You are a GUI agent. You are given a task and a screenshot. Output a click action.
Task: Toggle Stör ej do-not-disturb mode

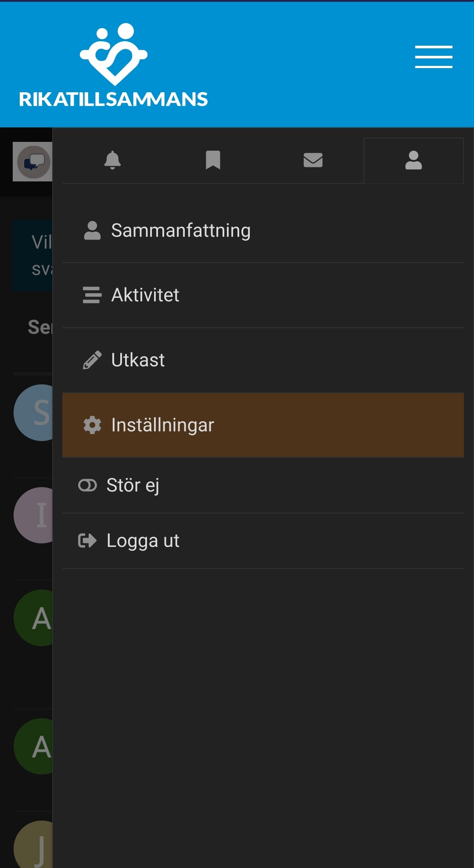133,485
